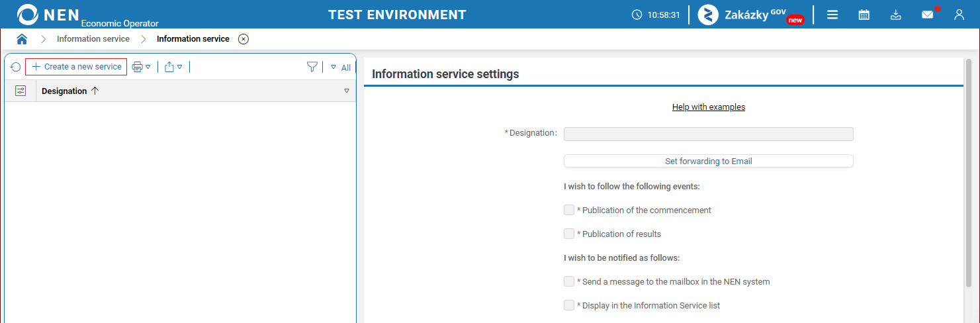Click the TEST ENVIRONMENT banner text
The image size is (980, 323).
[397, 15]
